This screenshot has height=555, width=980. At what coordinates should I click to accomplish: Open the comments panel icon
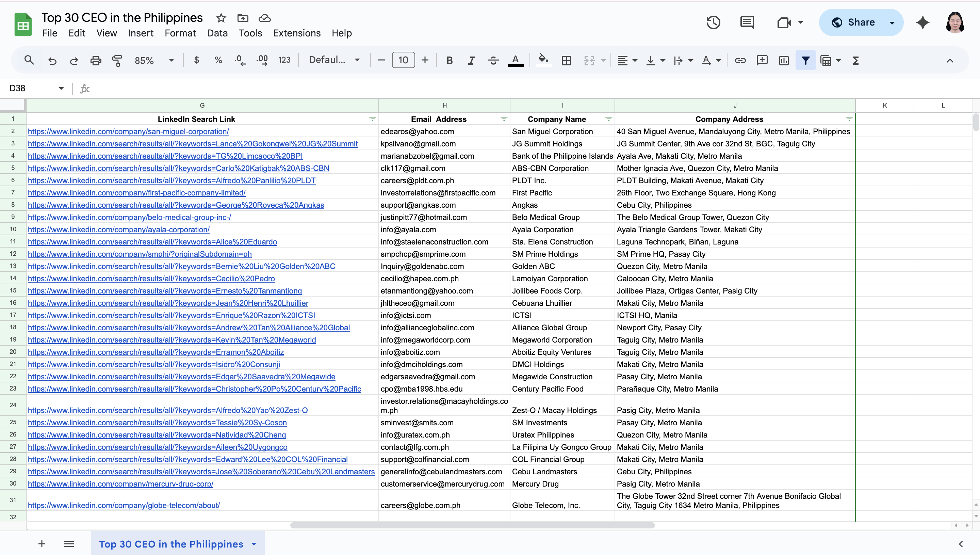click(747, 22)
